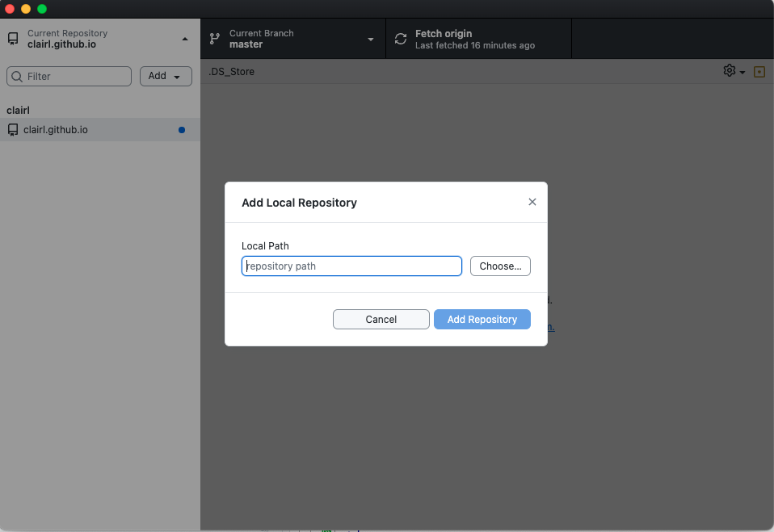Expand the Current Branch dropdown arrow
This screenshot has height=532, width=774.
coord(371,39)
